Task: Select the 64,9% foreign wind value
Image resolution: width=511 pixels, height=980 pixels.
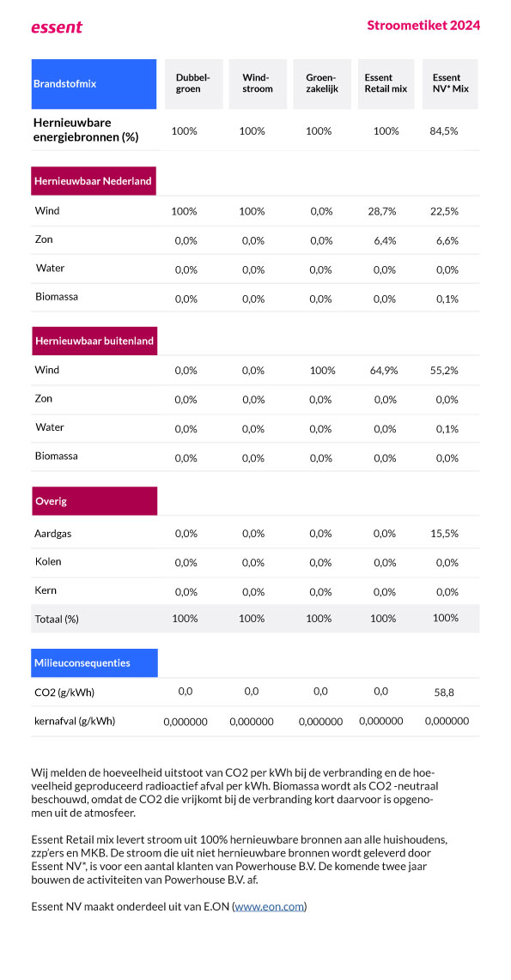Action: pyautogui.click(x=383, y=371)
